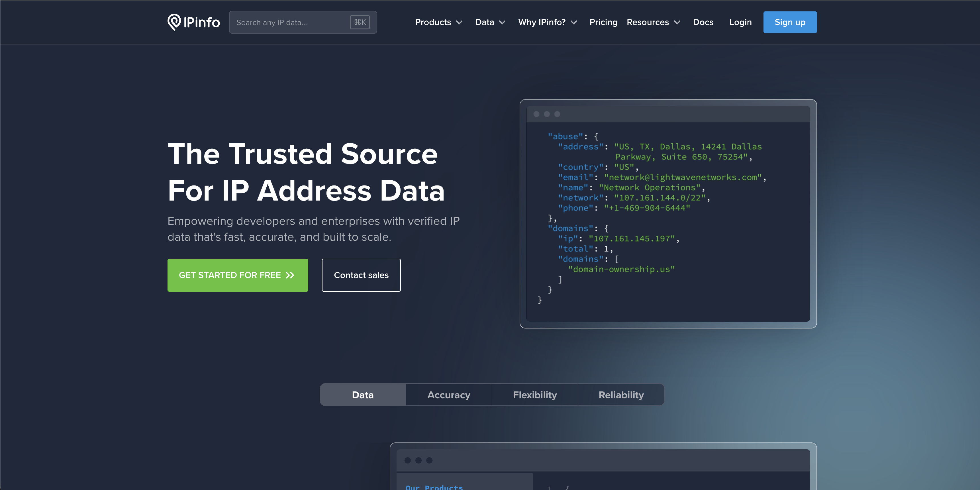Click the Get Started For Free button

[x=238, y=275]
